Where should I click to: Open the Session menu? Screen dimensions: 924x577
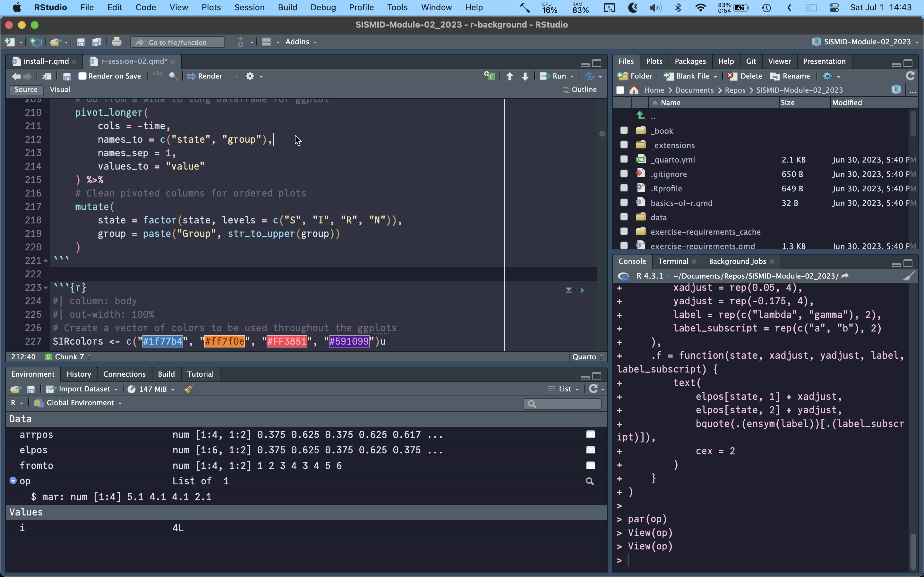click(x=249, y=7)
